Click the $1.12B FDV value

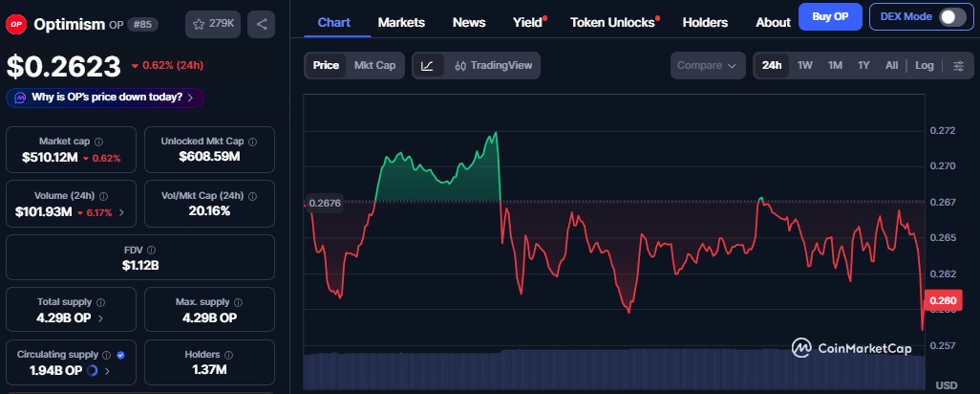(x=140, y=265)
